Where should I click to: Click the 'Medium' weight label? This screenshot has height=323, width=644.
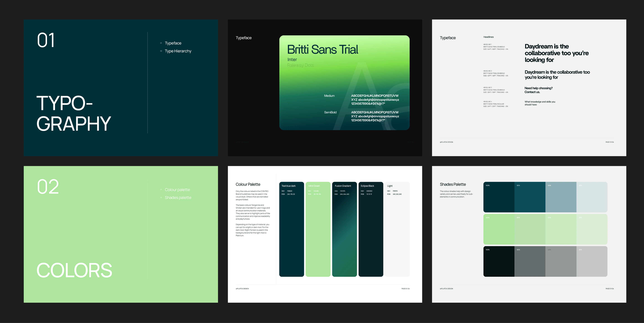(x=329, y=96)
